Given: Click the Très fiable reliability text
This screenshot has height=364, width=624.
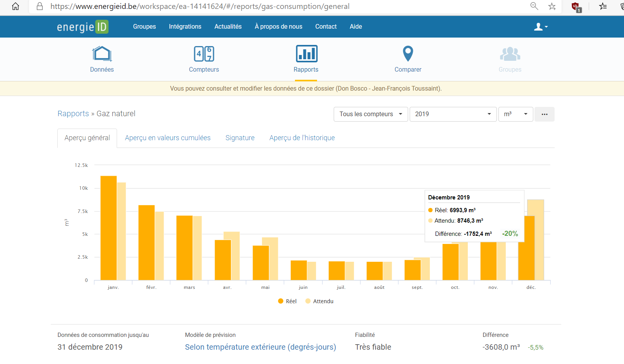Looking at the screenshot, I should click(373, 347).
